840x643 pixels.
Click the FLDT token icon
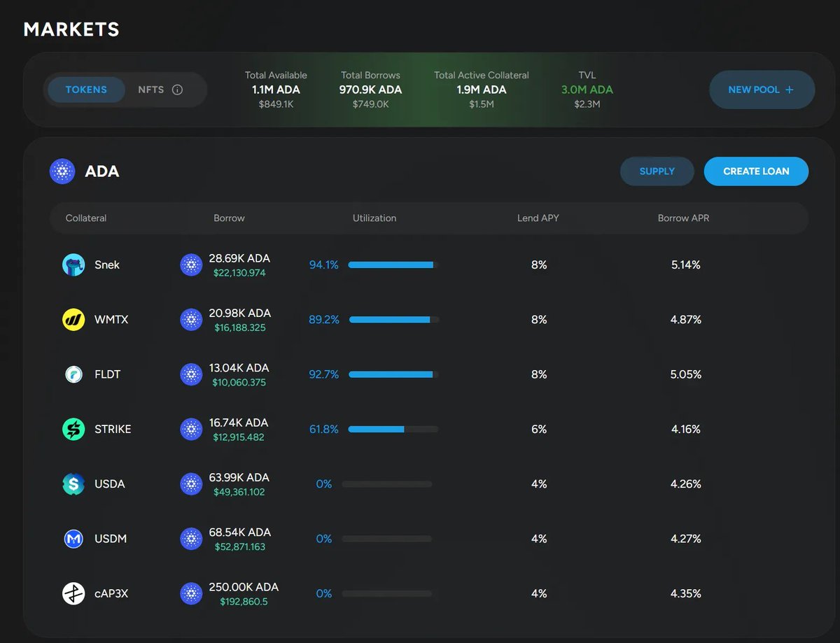(73, 374)
